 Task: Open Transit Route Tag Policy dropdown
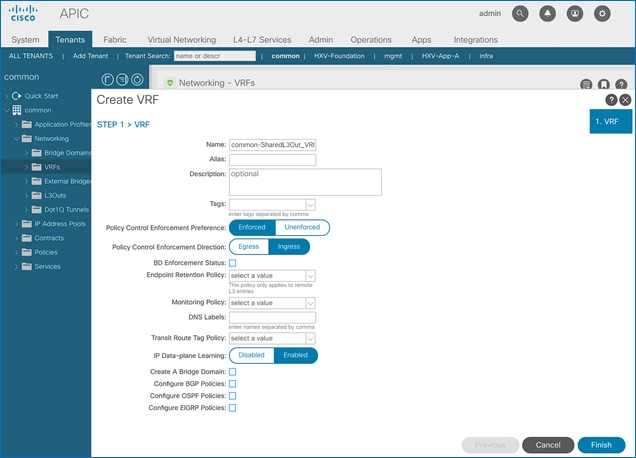click(310, 338)
